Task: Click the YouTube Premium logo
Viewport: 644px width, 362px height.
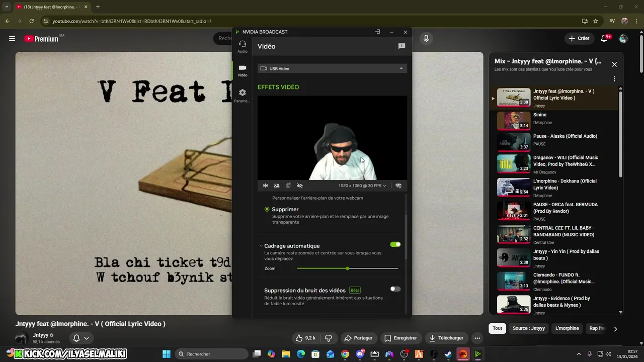Action: (42, 39)
